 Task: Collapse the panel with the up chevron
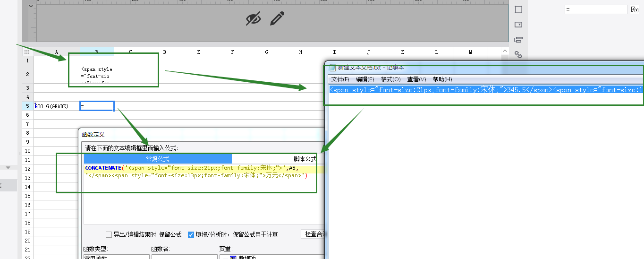[x=505, y=52]
